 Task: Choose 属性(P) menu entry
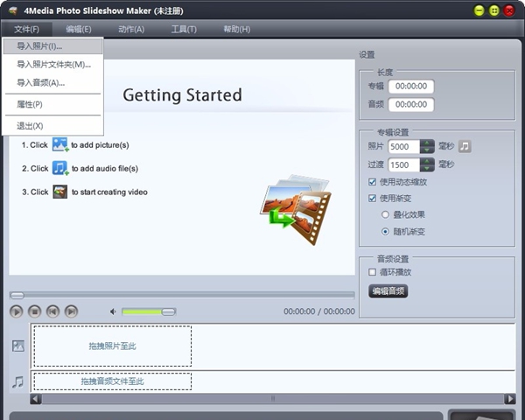(x=52, y=104)
